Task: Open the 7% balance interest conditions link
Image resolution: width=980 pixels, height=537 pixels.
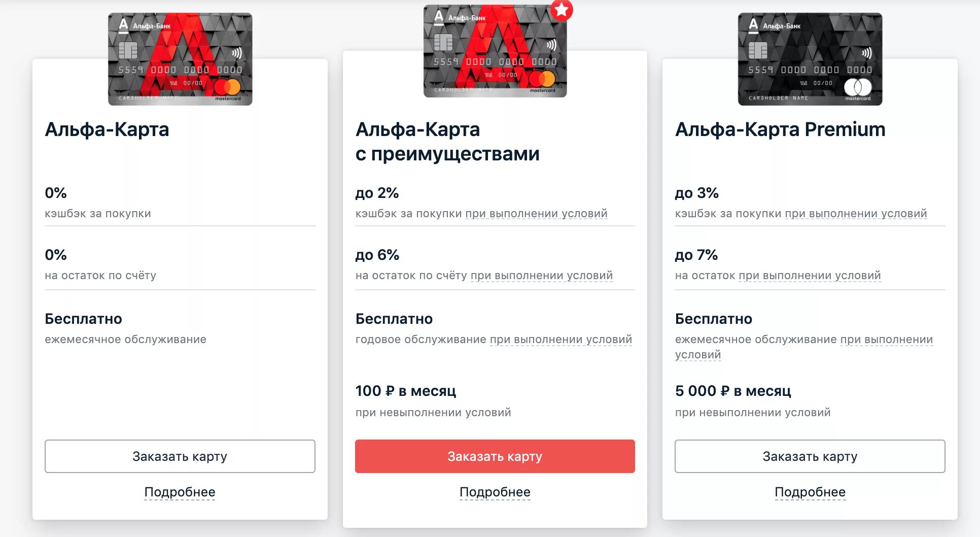Action: 810,276
